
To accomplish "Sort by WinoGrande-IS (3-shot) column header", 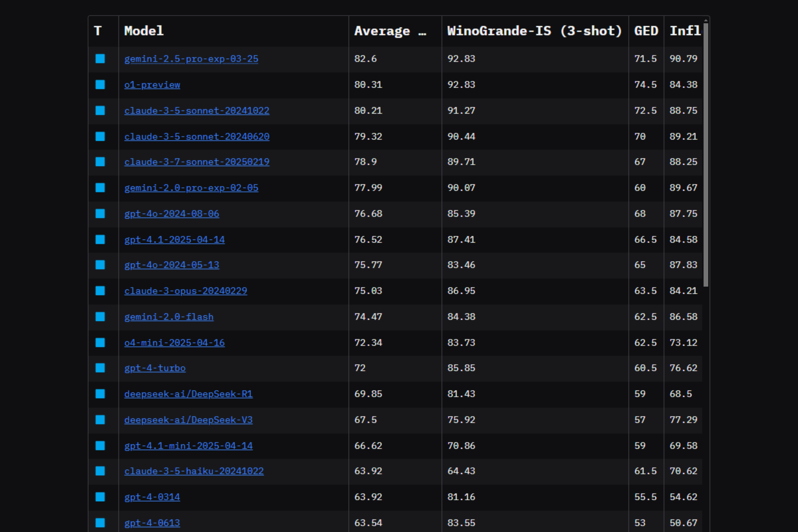I will pyautogui.click(x=535, y=31).
